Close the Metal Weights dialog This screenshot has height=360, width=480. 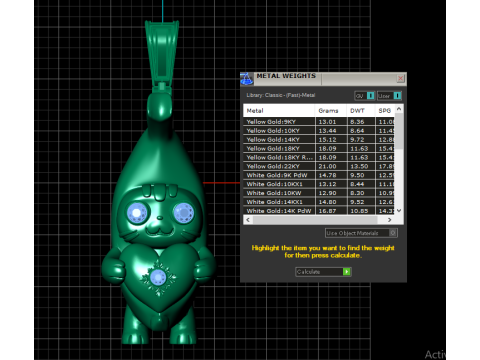tap(400, 78)
